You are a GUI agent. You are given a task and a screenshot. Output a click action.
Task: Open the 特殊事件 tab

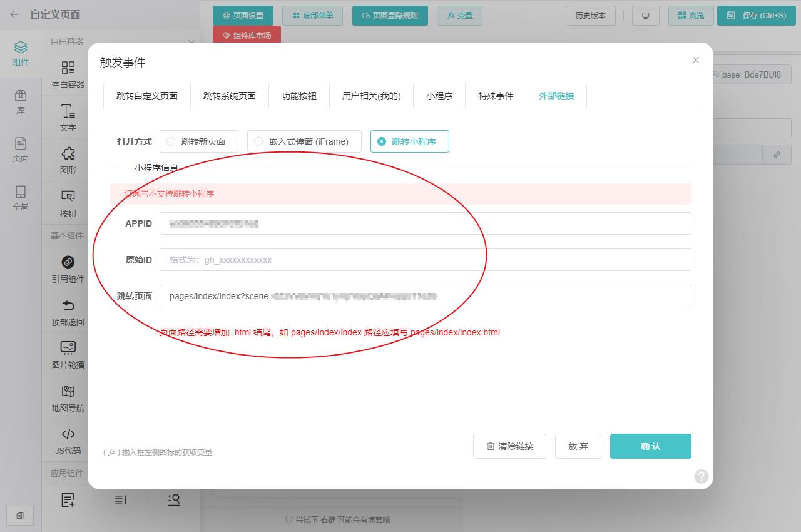(x=496, y=96)
